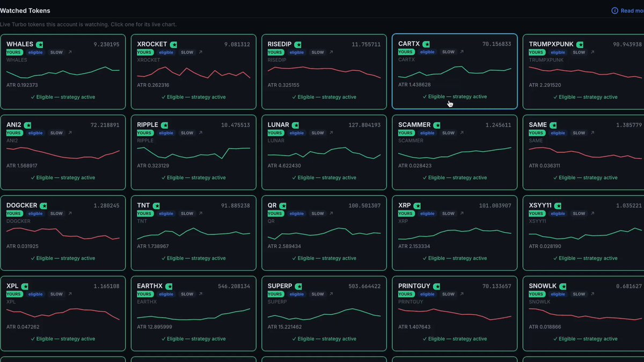Click the eligible badge on CARTX card
Viewport: 644px width, 362px height.
[427, 52]
